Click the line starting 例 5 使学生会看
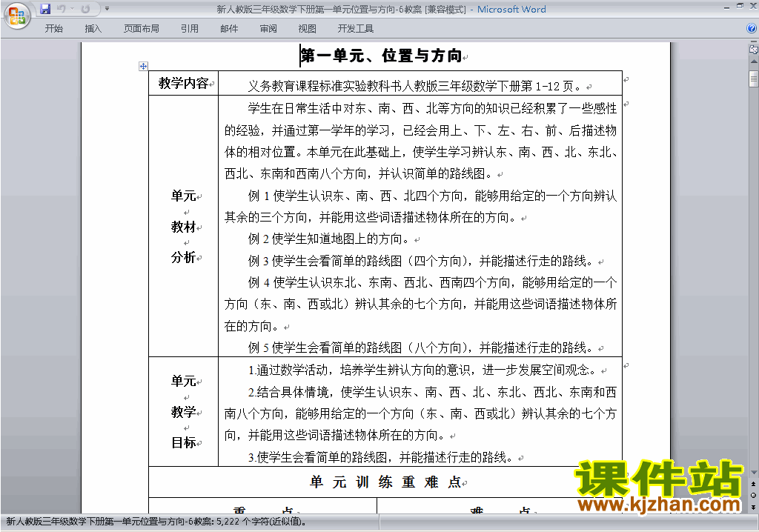This screenshot has height=532, width=759. [421, 348]
